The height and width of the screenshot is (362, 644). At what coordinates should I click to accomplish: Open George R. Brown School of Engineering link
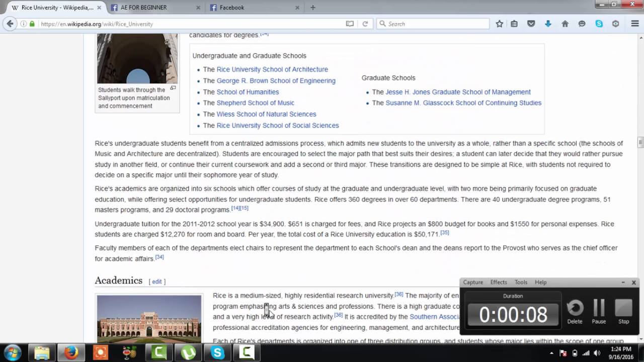point(276,80)
